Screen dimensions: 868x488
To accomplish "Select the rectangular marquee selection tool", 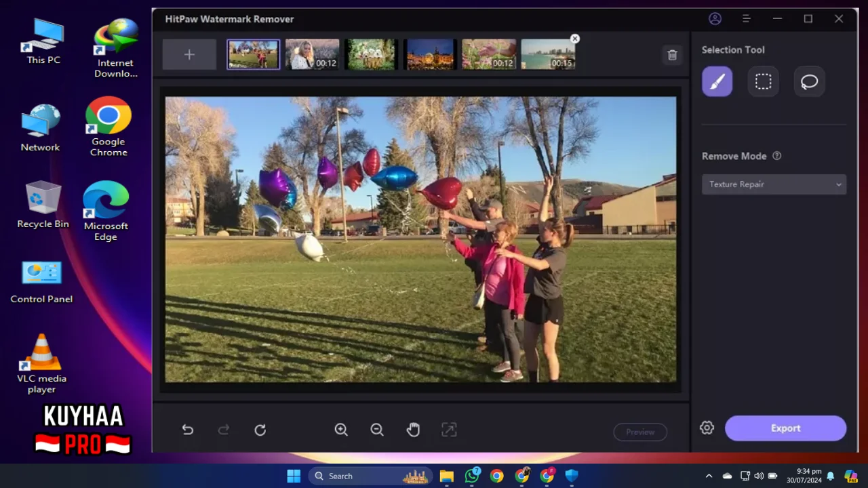I will pos(763,81).
